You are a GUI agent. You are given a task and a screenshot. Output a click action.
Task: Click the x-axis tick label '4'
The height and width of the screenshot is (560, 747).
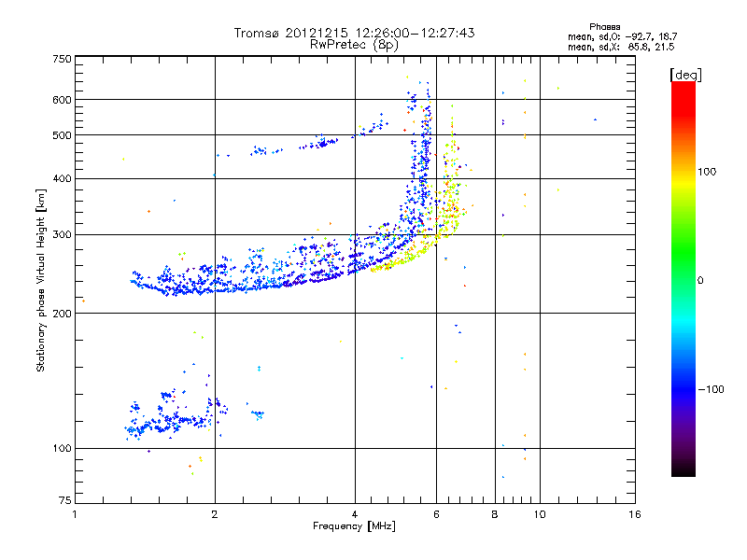point(355,514)
